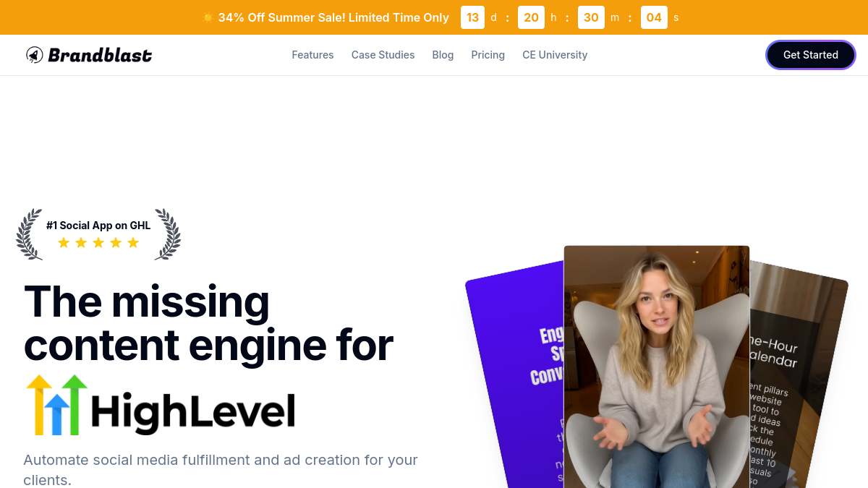The width and height of the screenshot is (868, 488).
Task: Click the countdown hours box showing 20
Action: tap(531, 17)
